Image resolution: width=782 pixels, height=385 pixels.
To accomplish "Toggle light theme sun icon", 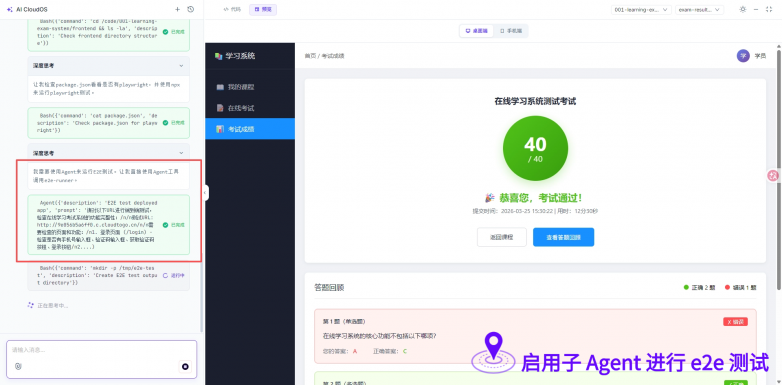I will 743,9.
